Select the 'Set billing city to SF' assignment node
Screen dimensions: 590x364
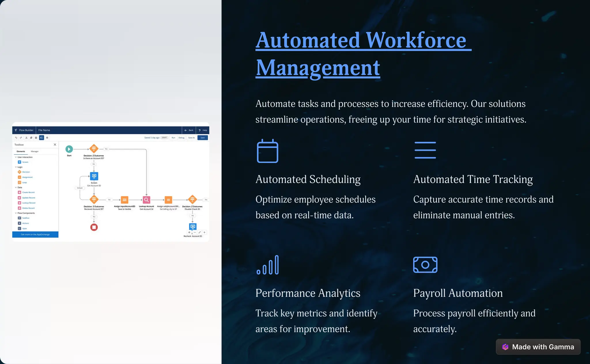click(168, 200)
